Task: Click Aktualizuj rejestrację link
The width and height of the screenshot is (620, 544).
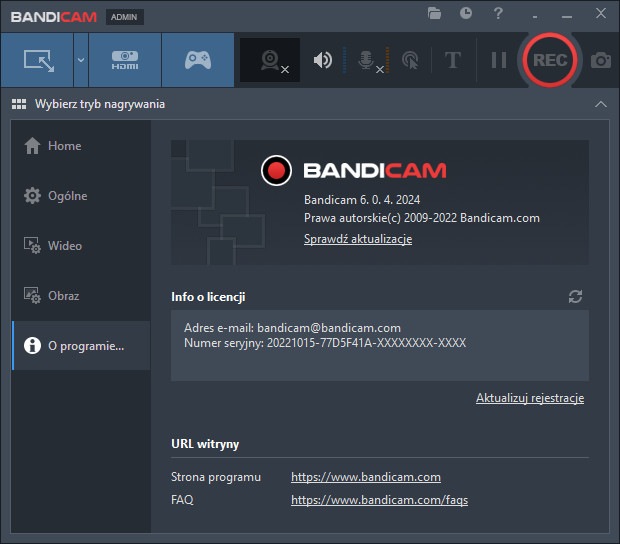Action: coord(530,398)
